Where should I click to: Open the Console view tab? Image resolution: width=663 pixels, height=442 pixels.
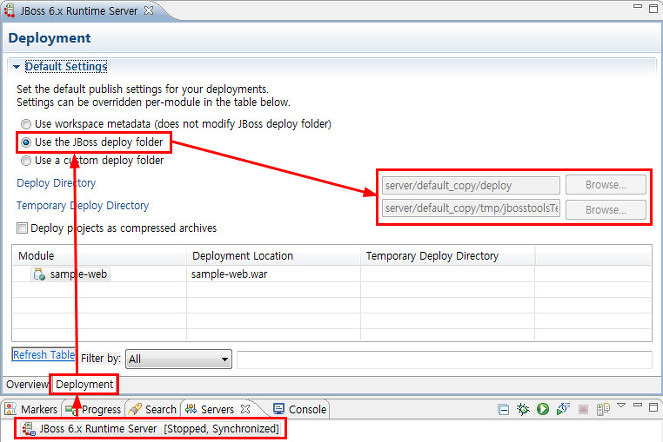point(300,409)
